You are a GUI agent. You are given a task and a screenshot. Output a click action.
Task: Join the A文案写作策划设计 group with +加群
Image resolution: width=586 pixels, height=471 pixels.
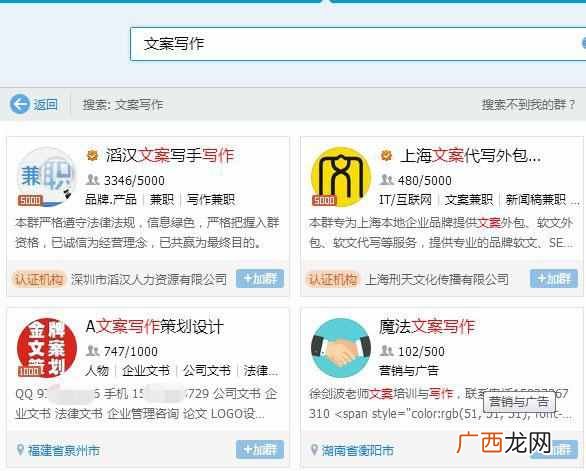click(x=260, y=449)
